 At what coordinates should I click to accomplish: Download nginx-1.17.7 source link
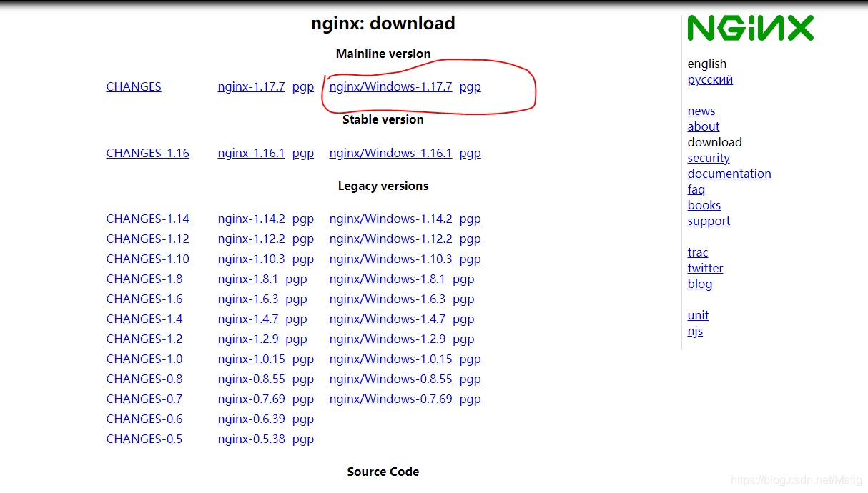click(x=251, y=86)
